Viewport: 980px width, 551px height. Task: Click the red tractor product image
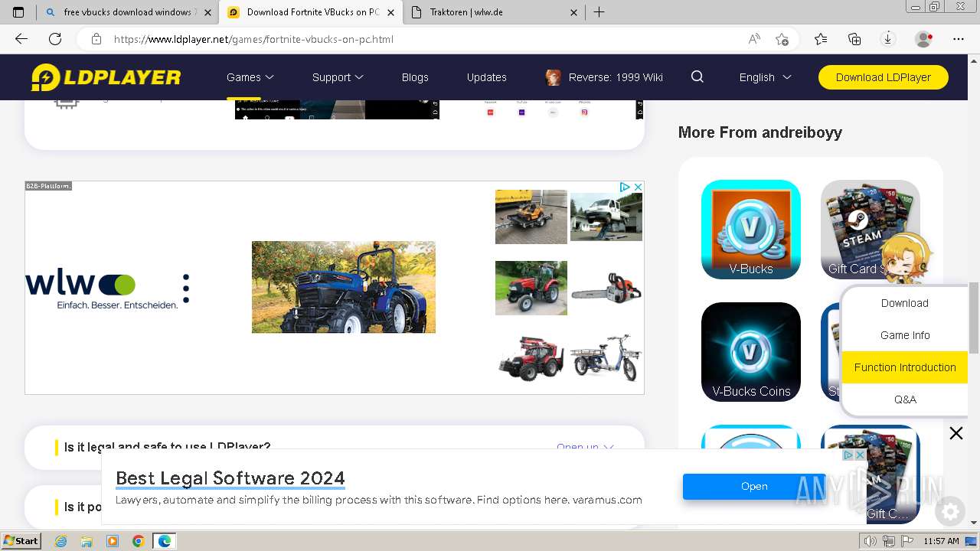tap(531, 288)
